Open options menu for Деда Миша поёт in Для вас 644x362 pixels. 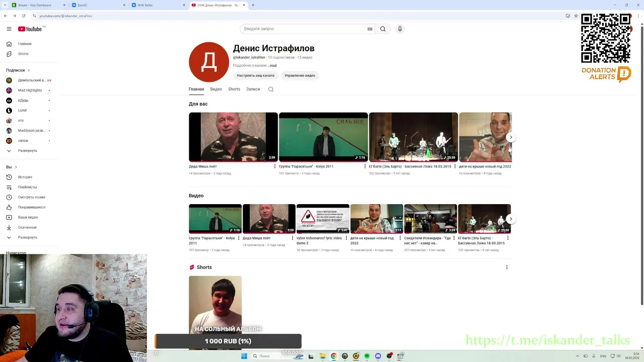point(275,166)
